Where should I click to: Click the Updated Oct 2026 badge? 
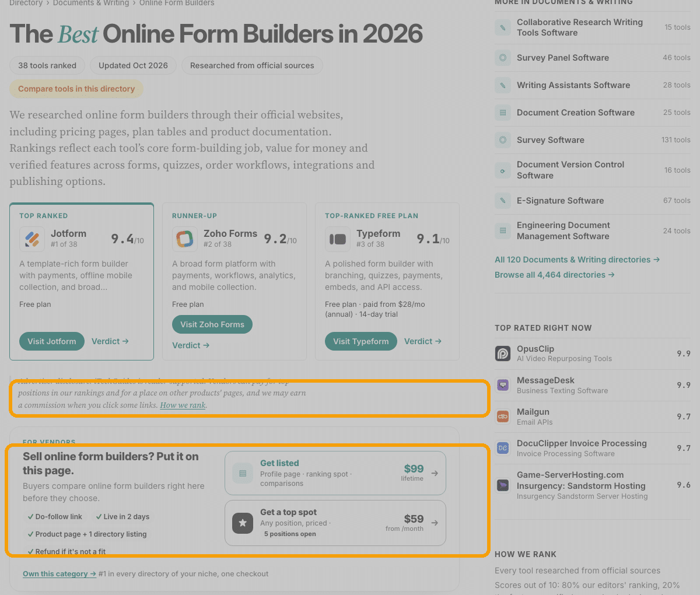(133, 65)
